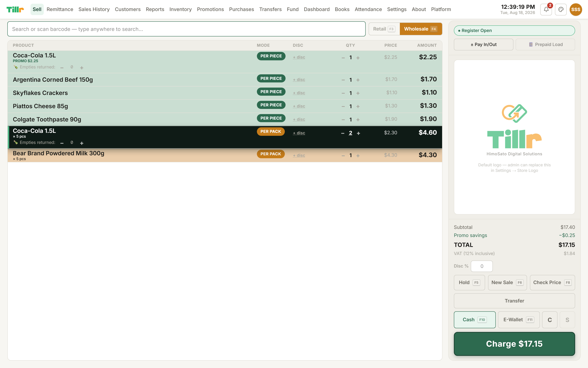Add discount to Skyflakes Crackers line
Image resolution: width=588 pixels, height=368 pixels.
[299, 93]
